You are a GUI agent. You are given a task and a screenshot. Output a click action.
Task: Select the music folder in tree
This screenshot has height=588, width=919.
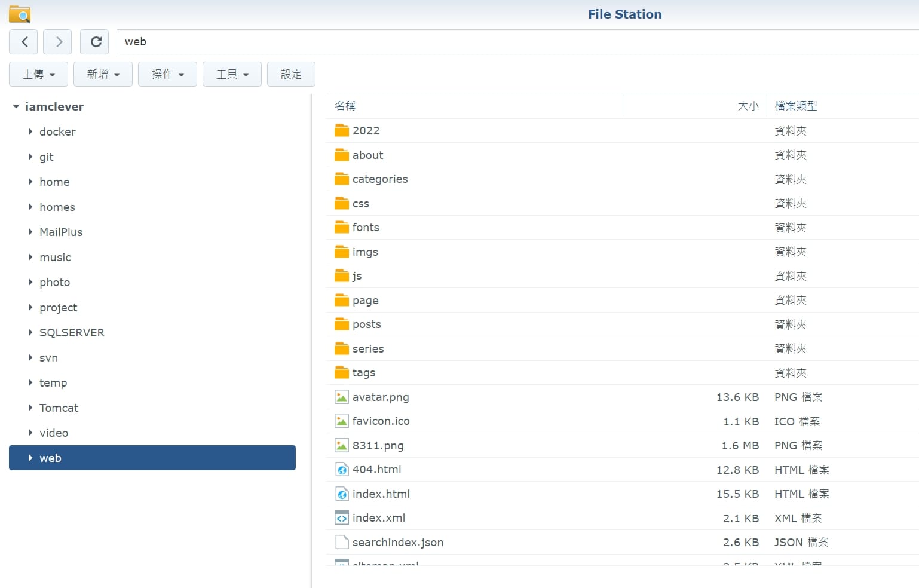pos(55,257)
